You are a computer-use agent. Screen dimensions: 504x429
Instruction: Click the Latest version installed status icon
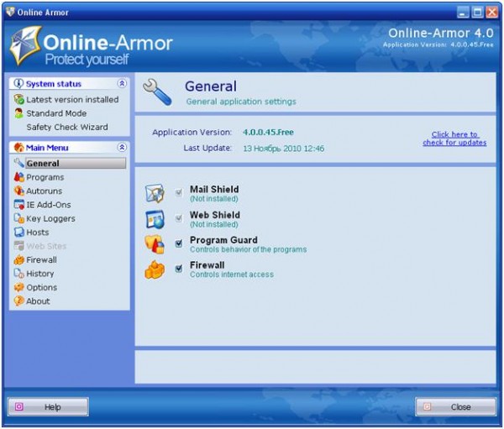19,99
